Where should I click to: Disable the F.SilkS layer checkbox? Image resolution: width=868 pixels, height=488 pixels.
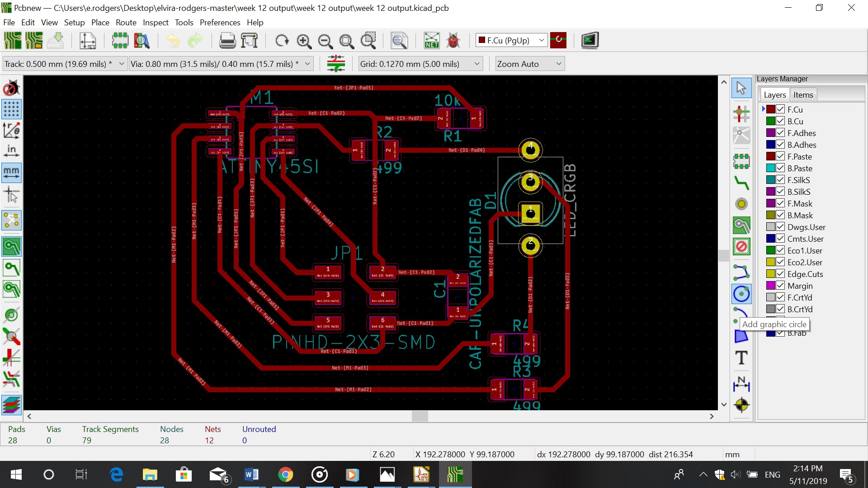click(x=780, y=180)
